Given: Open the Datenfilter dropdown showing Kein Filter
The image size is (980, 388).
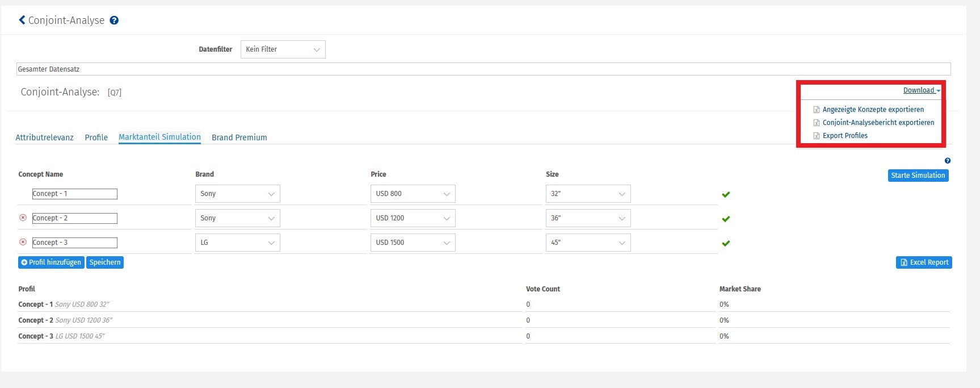Looking at the screenshot, I should point(283,49).
